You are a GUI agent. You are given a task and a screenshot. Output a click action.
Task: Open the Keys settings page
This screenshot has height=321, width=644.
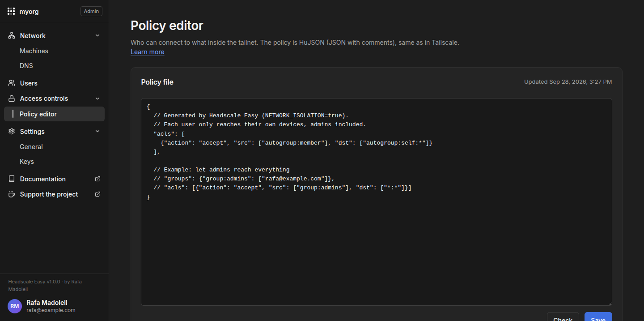pyautogui.click(x=27, y=162)
